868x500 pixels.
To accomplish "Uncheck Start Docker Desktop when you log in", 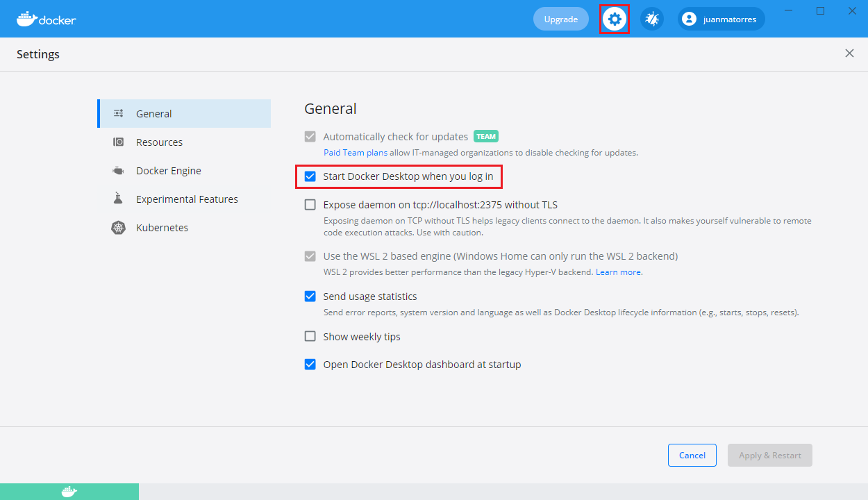I will (x=310, y=176).
